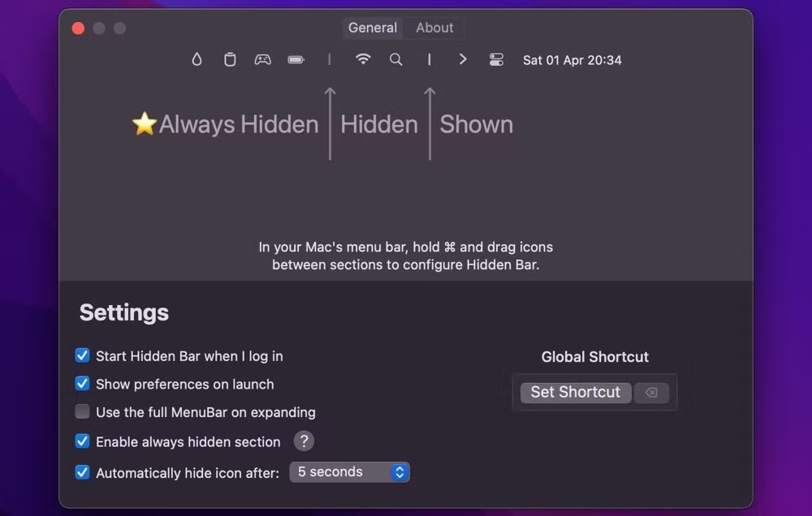This screenshot has height=516, width=812.
Task: Clear the shortcut with the delete icon
Action: pyautogui.click(x=651, y=393)
